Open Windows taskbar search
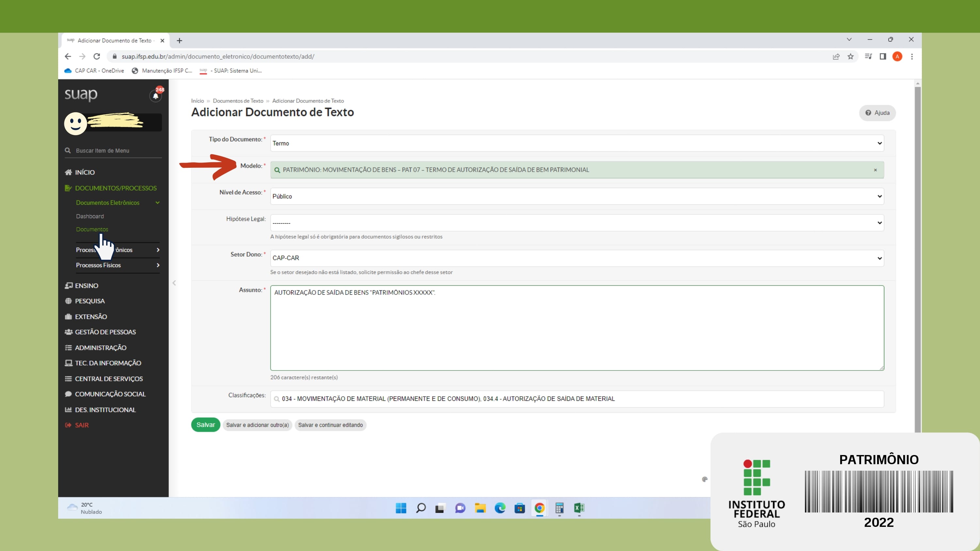980x551 pixels. click(x=420, y=508)
